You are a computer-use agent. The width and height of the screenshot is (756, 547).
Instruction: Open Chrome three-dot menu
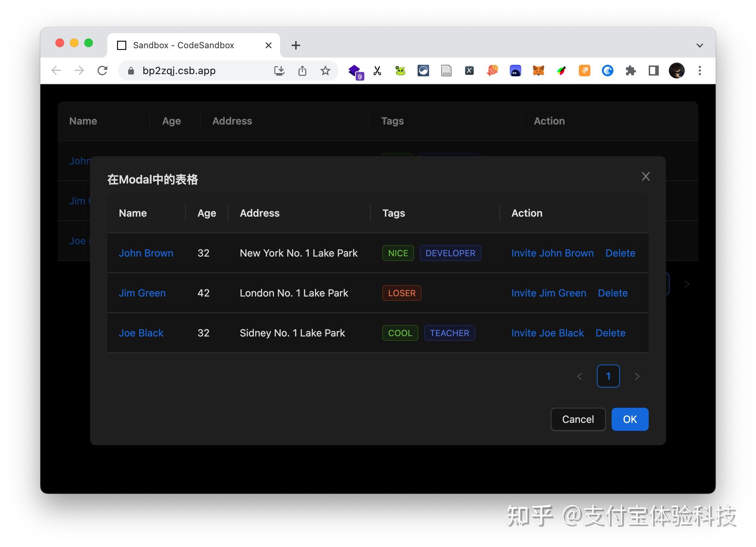tap(699, 71)
